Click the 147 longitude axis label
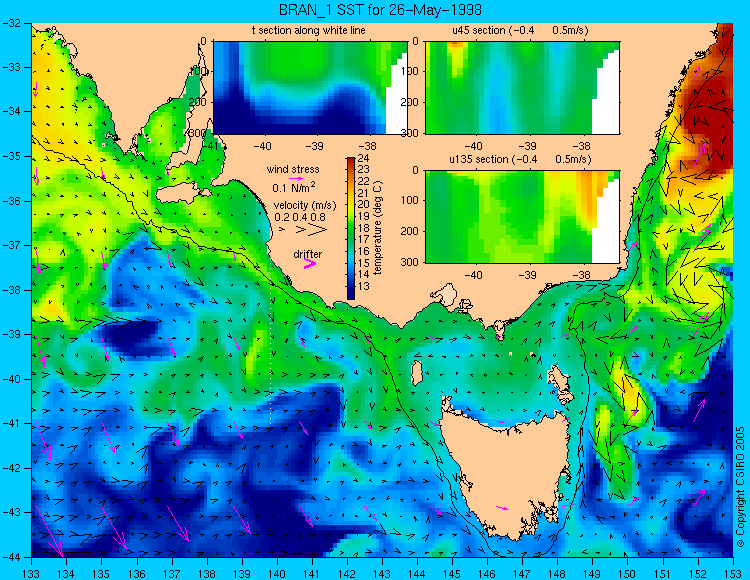The image size is (750, 580). click(522, 572)
